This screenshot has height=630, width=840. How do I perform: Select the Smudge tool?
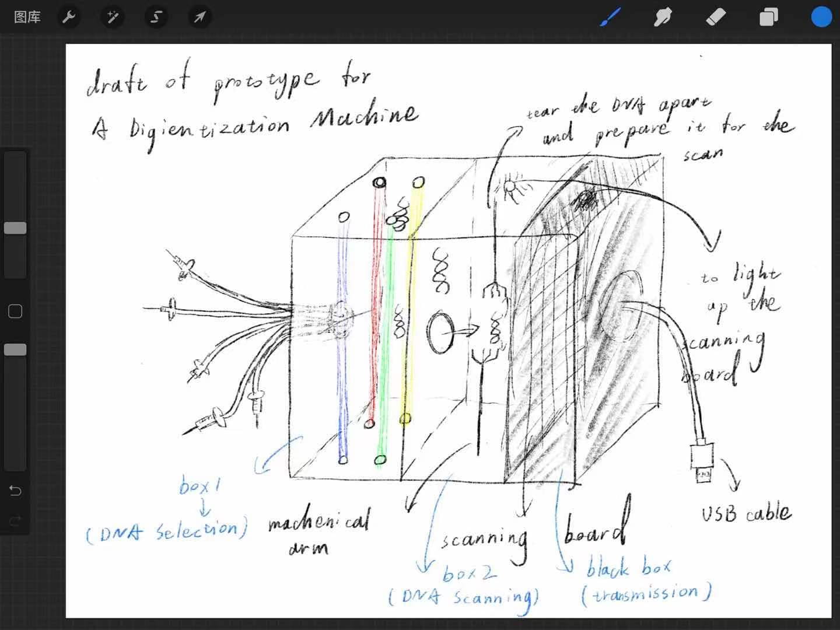(x=663, y=17)
